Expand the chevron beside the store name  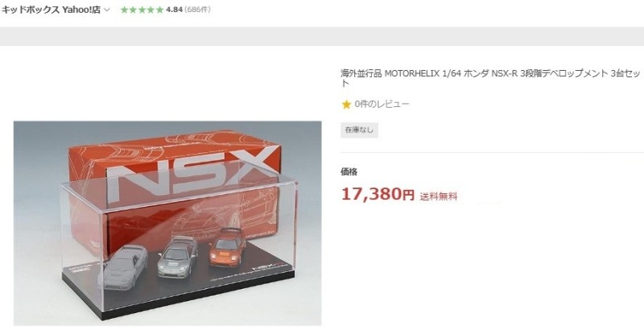(x=107, y=10)
